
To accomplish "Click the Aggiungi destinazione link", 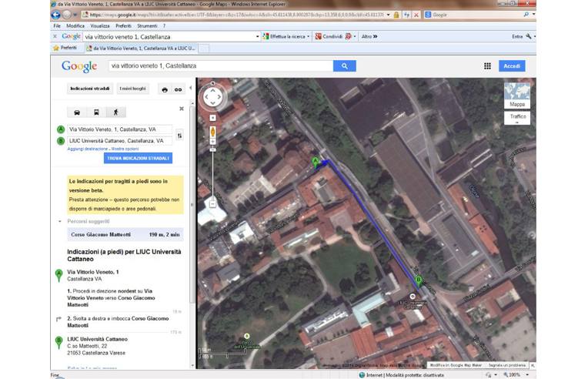I will 85,149.
